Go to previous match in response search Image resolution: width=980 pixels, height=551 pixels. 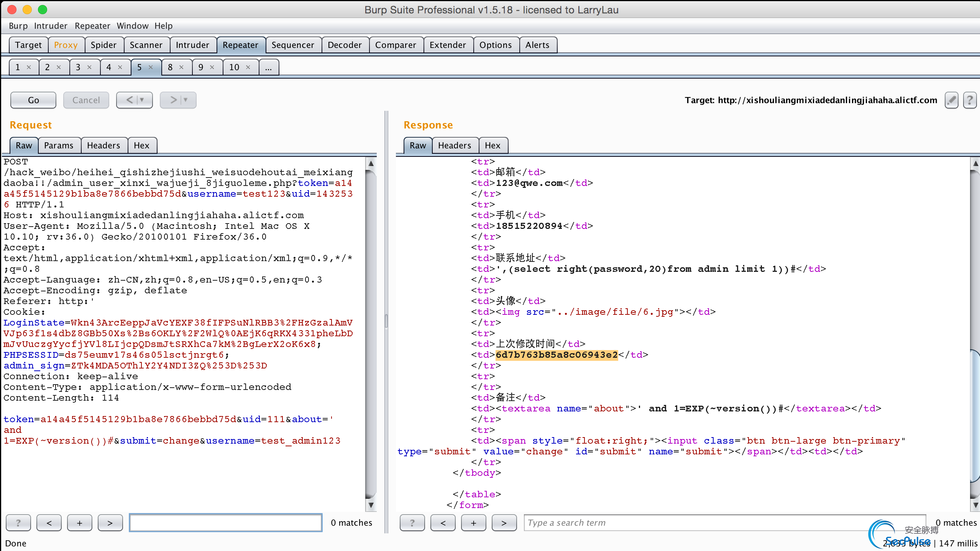click(x=443, y=523)
